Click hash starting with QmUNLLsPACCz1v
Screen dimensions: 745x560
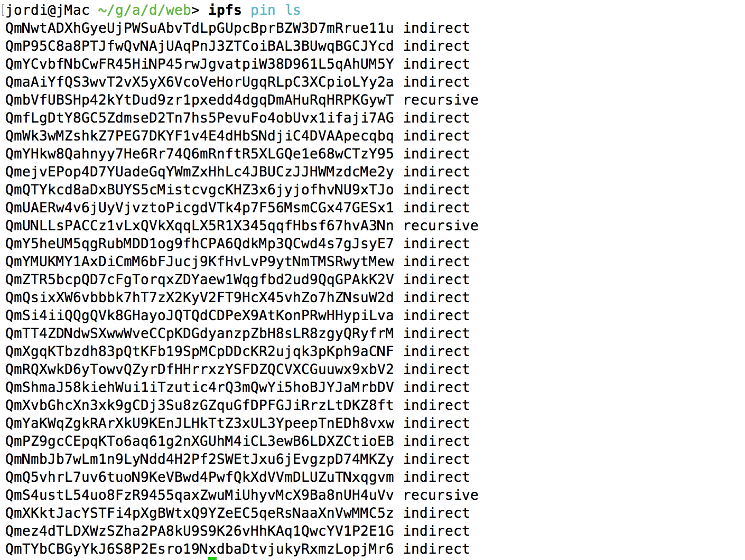click(x=200, y=226)
